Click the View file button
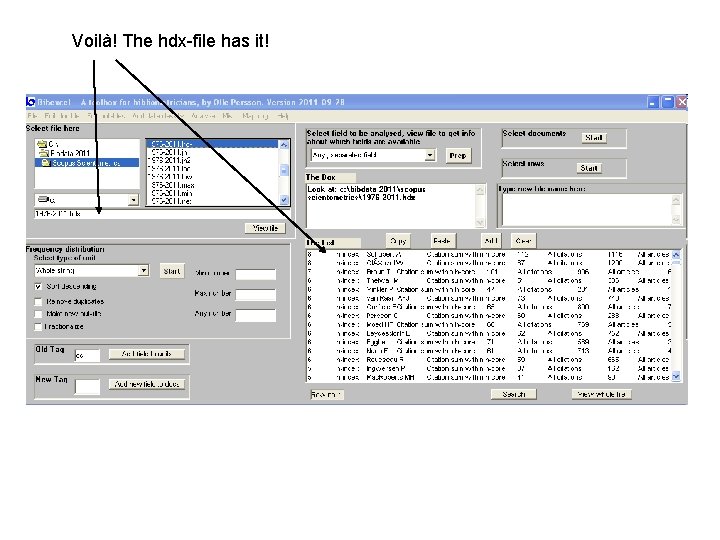 pos(265,228)
